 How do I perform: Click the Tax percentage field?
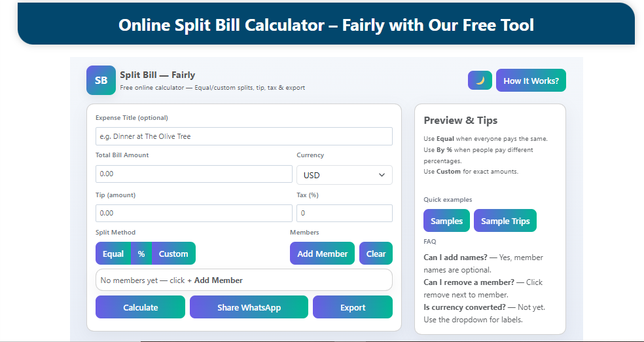[344, 213]
